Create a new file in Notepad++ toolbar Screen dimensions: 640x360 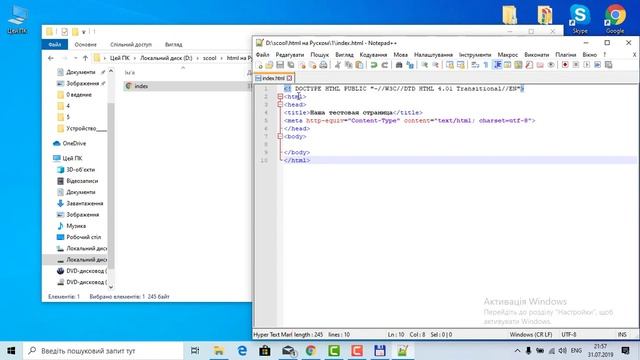coord(259,65)
